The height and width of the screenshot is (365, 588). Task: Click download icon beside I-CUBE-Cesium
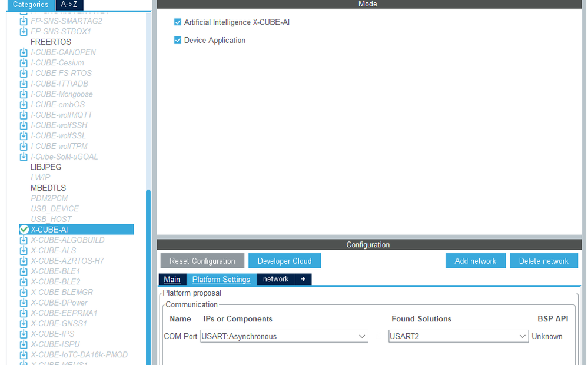(24, 62)
